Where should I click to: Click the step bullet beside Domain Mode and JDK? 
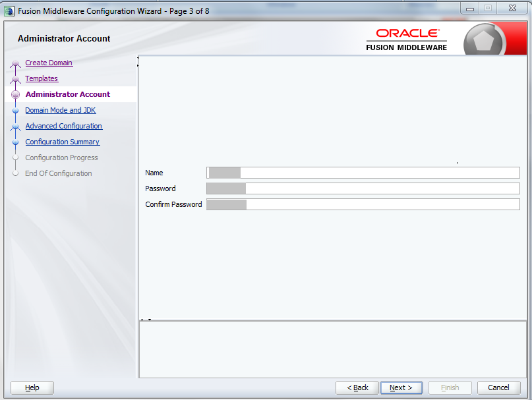15,110
